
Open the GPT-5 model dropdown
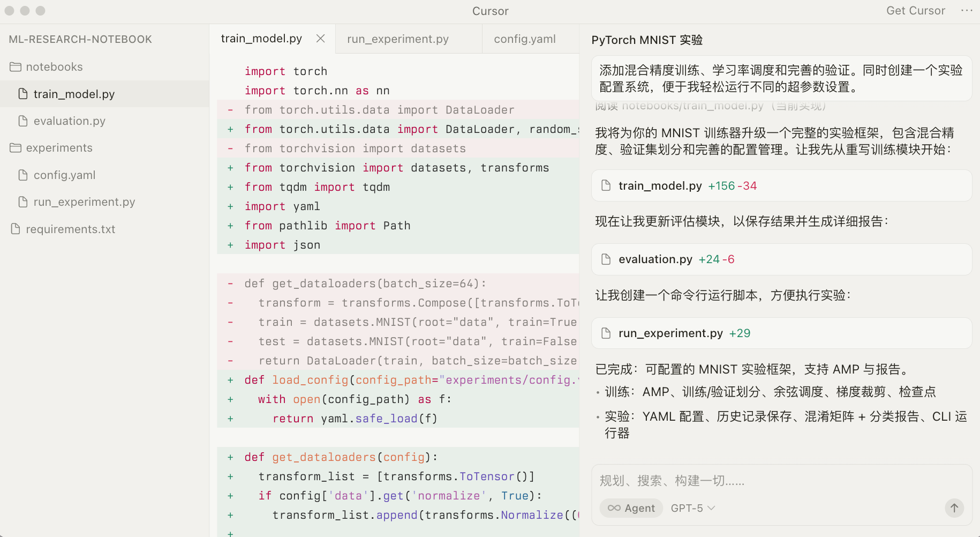[692, 508]
